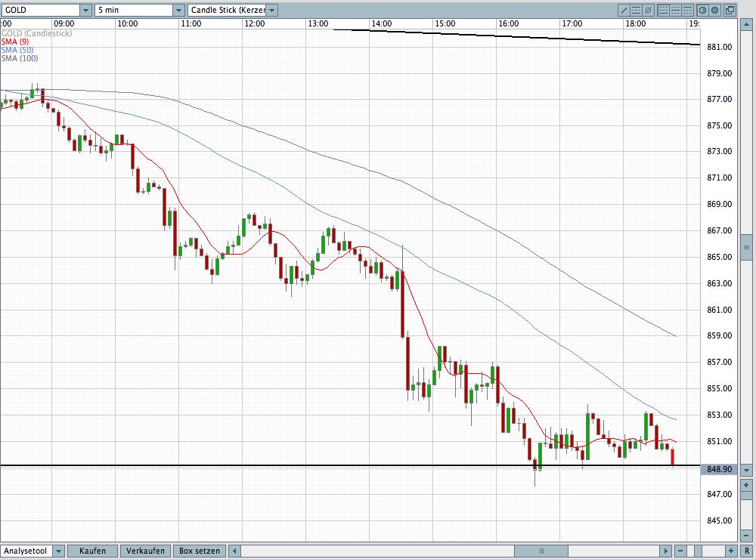
Task: Expand the Analysetool dropdown arrow
Action: tap(58, 551)
